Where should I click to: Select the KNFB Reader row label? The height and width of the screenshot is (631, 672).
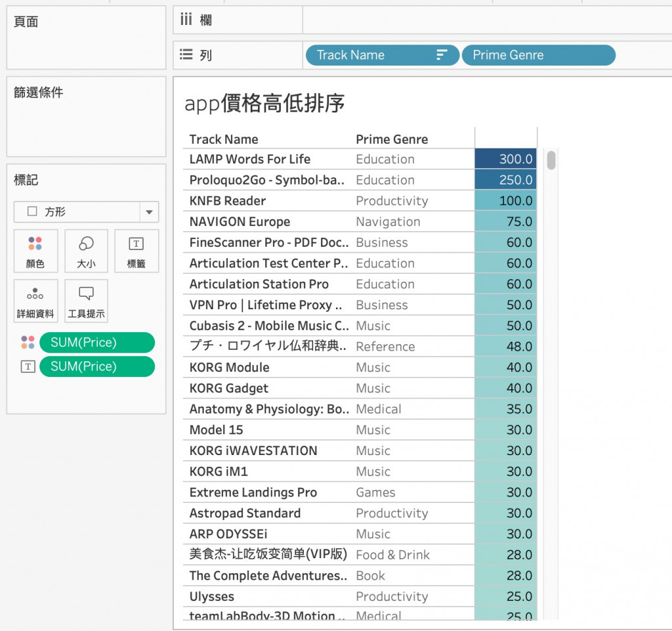228,201
